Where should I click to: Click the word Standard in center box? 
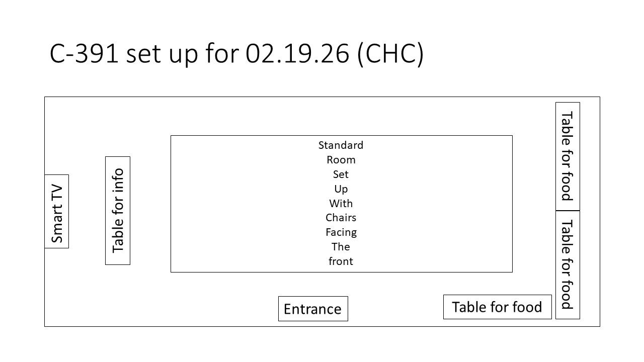point(341,145)
